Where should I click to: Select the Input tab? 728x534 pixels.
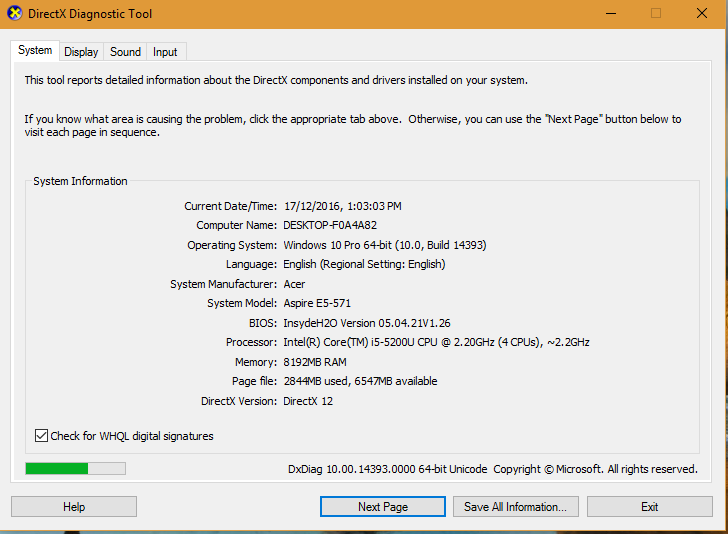point(165,52)
